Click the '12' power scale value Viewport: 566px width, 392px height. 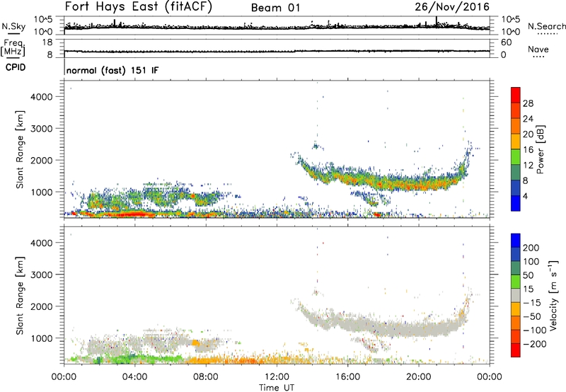coord(528,166)
